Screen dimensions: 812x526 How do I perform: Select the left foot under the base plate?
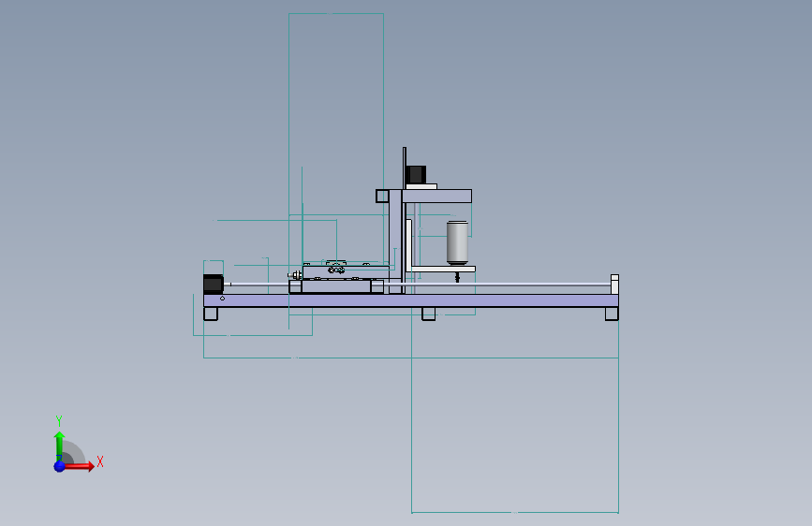[211, 314]
